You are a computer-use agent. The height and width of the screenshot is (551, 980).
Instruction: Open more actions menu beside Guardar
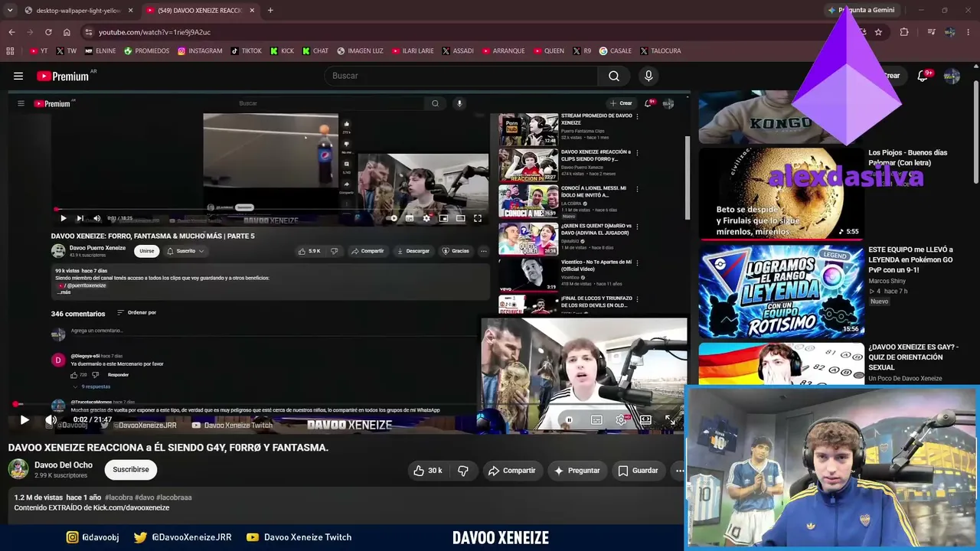[x=679, y=471]
